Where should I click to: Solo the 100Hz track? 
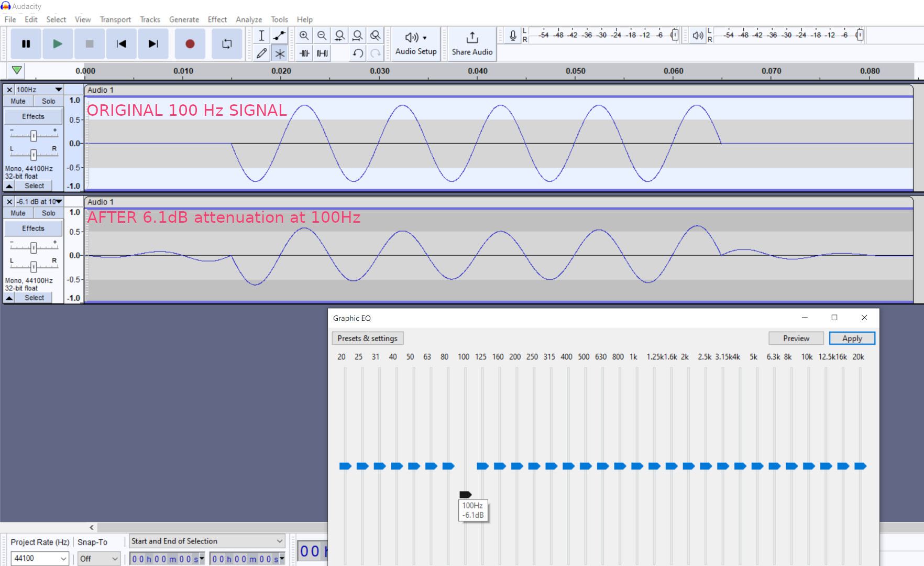click(48, 101)
